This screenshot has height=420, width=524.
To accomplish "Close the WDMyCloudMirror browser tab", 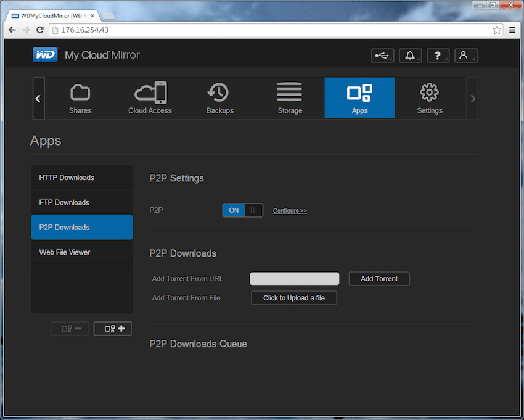I will click(x=92, y=15).
